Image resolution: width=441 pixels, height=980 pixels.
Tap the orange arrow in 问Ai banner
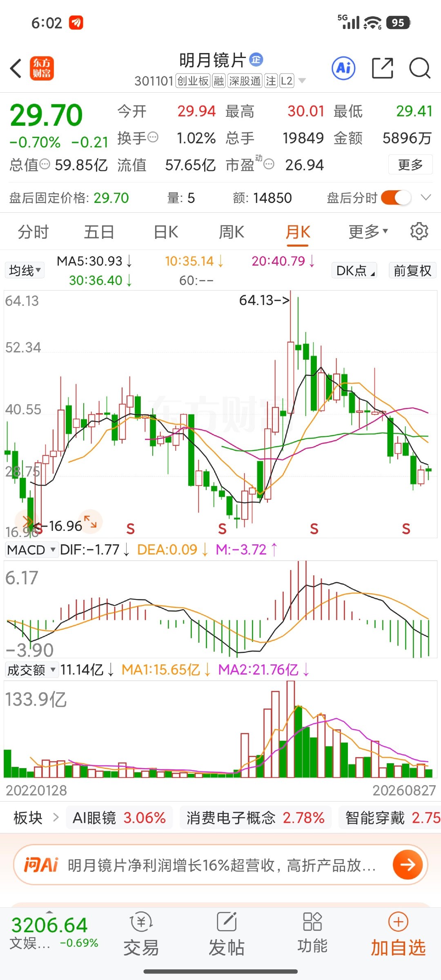408,864
